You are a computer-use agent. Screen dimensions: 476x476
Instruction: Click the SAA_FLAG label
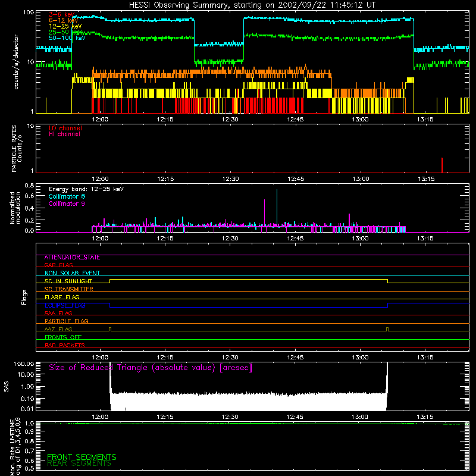coord(58,313)
